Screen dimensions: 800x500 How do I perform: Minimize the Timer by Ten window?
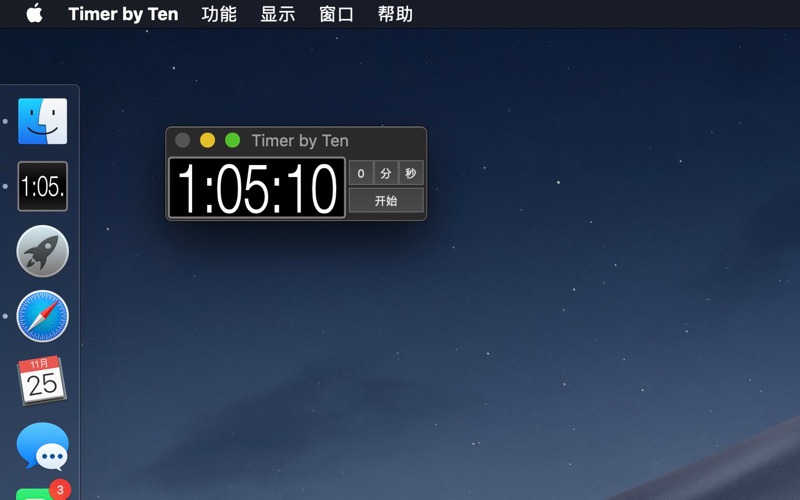pos(207,140)
